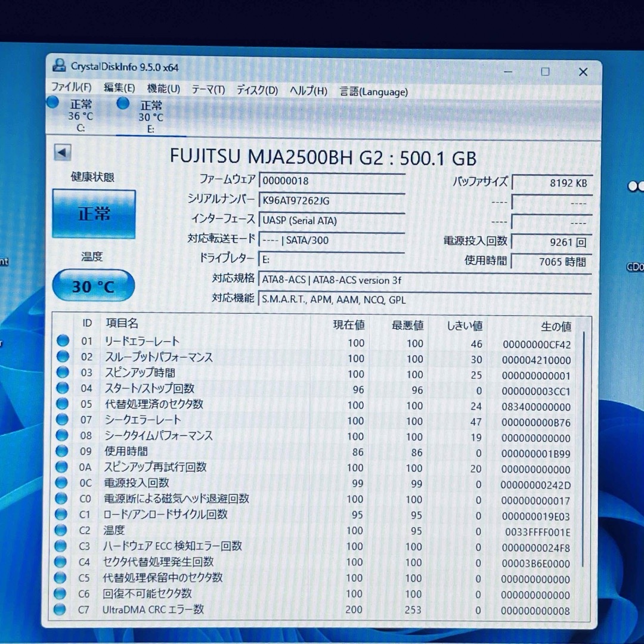The height and width of the screenshot is (644, 644).
Task: Click raw value 000000000008 of UltraDMA CRC
Action: (535, 611)
